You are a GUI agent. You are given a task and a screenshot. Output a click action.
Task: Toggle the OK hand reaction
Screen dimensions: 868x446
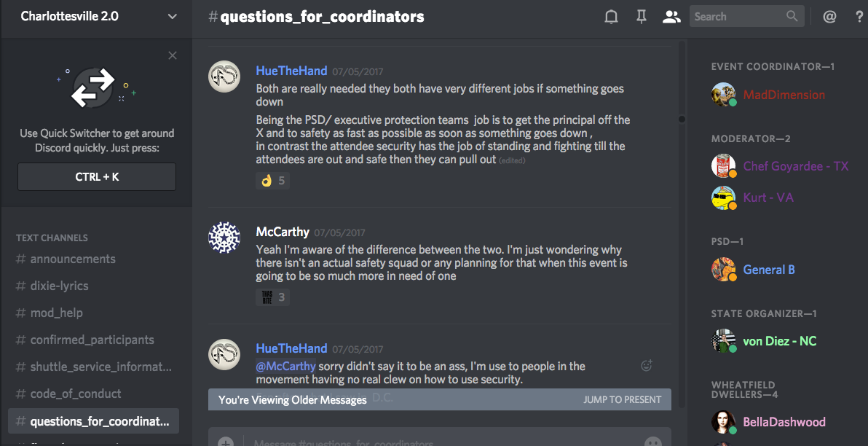(x=273, y=180)
